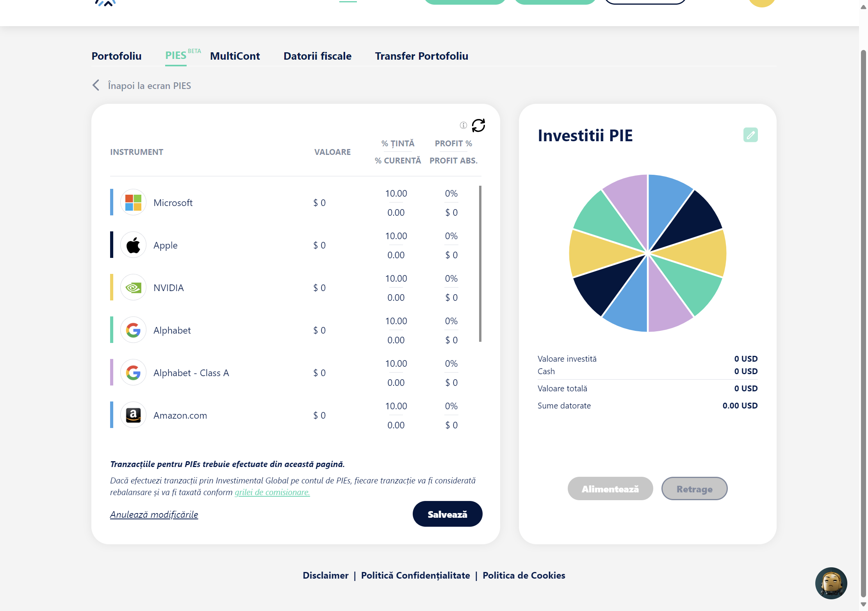Click the Microsoft instrument name
The height and width of the screenshot is (611, 868).
pyautogui.click(x=173, y=202)
